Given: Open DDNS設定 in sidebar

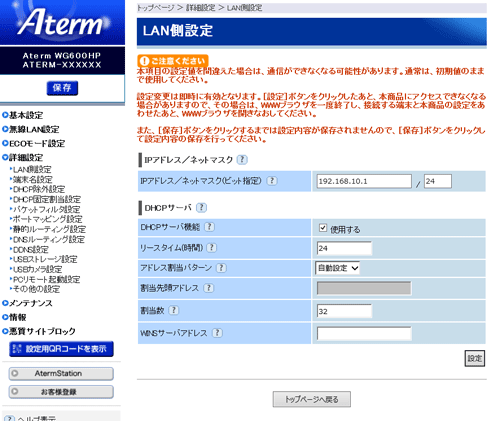Looking at the screenshot, I should 30,249.
